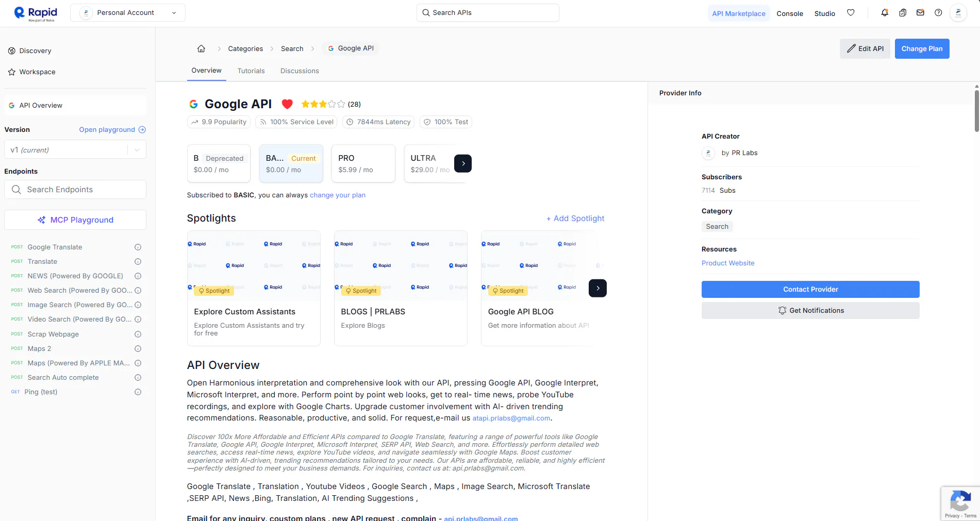Viewport: 980px width, 521px height.
Task: Open Studio in top navigation
Action: (x=824, y=13)
